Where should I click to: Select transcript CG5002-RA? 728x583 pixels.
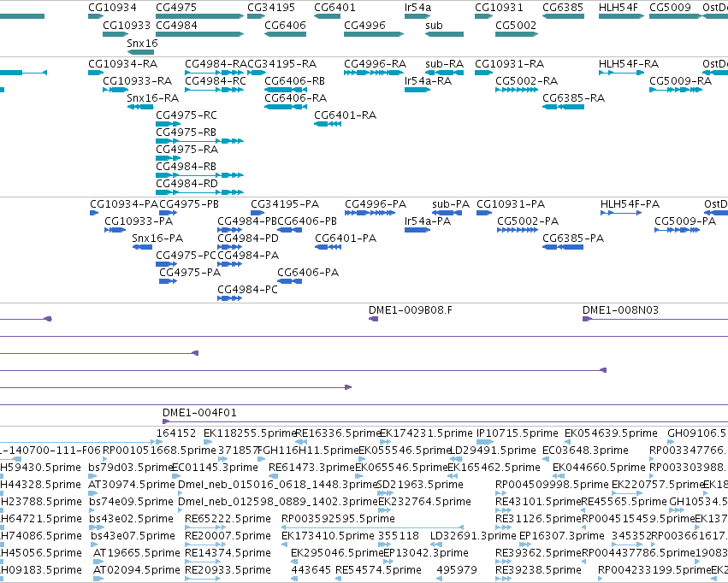point(526,81)
